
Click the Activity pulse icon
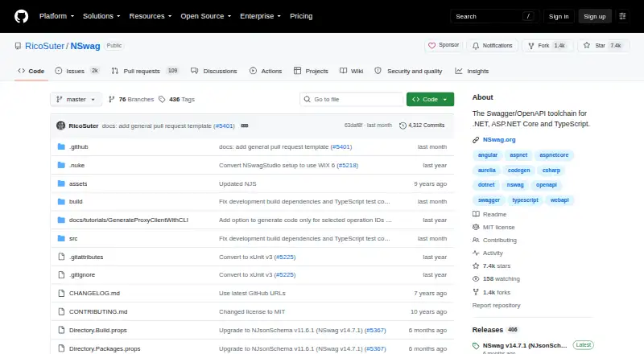point(476,253)
